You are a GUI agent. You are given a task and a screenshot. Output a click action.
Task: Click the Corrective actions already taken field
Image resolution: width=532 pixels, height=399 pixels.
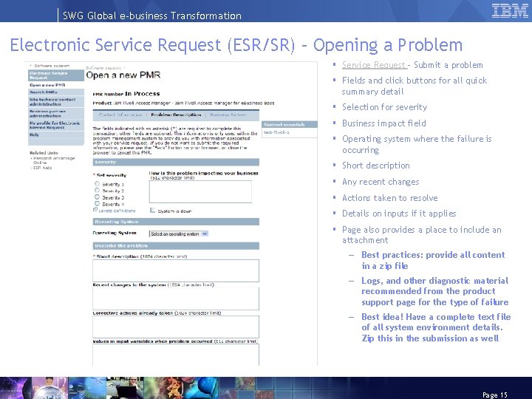click(x=176, y=327)
